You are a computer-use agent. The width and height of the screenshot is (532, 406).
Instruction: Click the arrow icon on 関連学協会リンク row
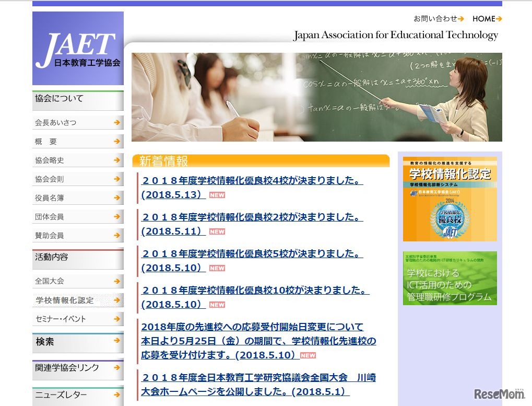[117, 367]
